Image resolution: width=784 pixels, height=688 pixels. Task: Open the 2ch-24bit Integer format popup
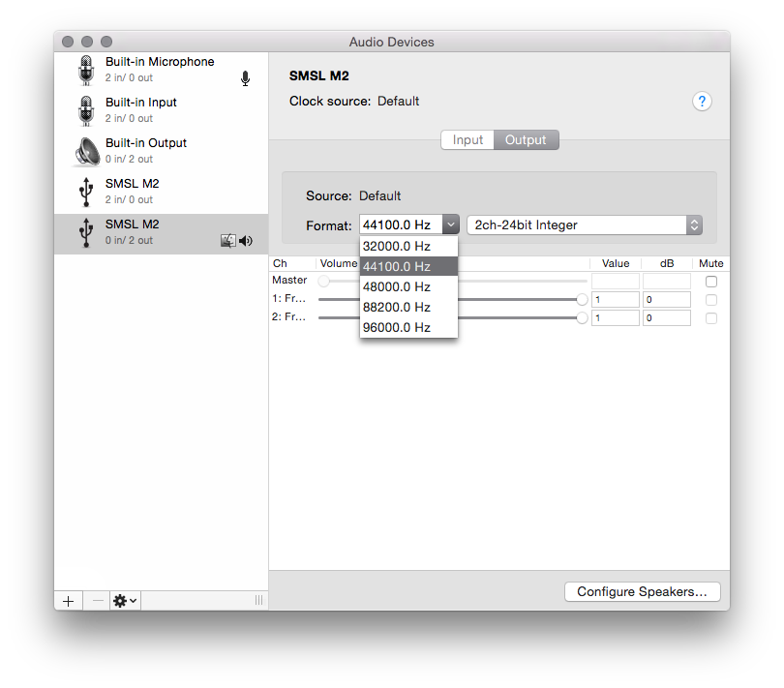tap(585, 225)
